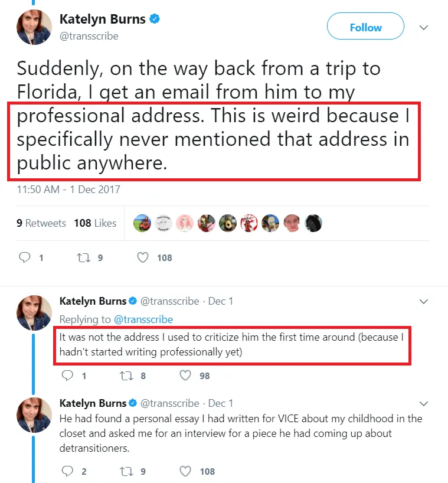Screen dimensions: 448x483
Task: Retweet the main tweet with 9 retweets
Action: (x=83, y=257)
